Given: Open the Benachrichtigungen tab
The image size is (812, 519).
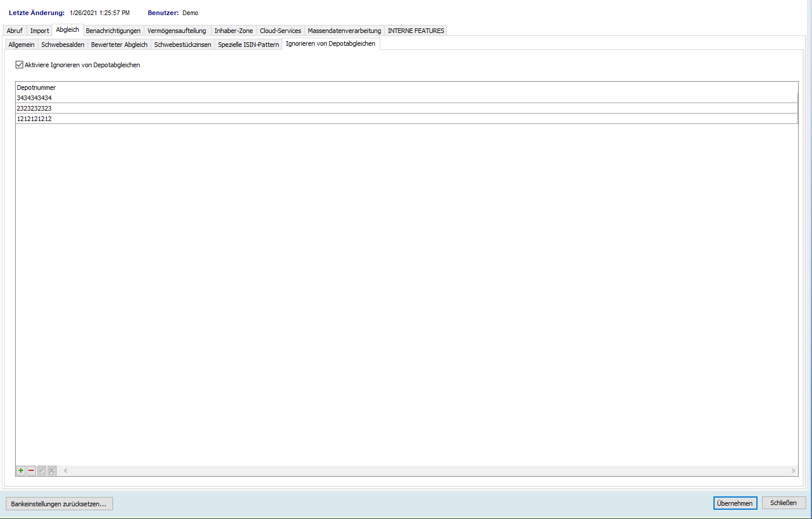Looking at the screenshot, I should (x=113, y=31).
